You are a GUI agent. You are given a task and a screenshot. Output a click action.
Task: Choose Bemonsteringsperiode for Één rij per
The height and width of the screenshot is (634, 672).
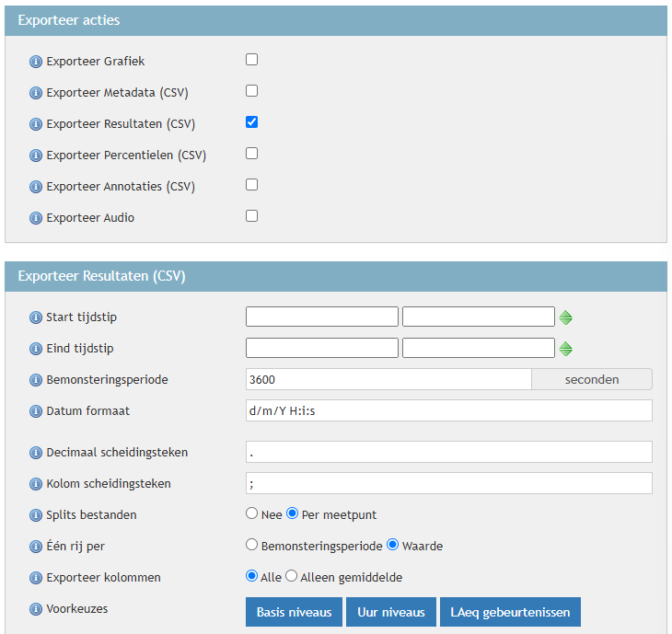(x=252, y=546)
